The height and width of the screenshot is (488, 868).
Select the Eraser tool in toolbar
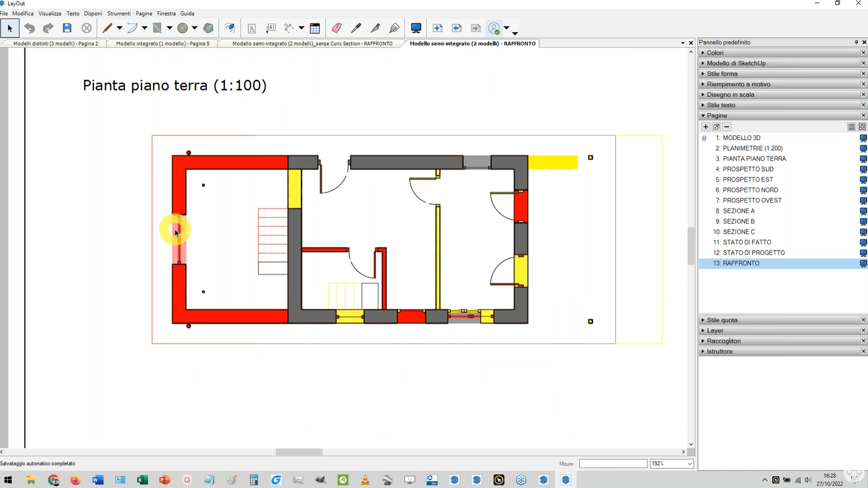337,29
